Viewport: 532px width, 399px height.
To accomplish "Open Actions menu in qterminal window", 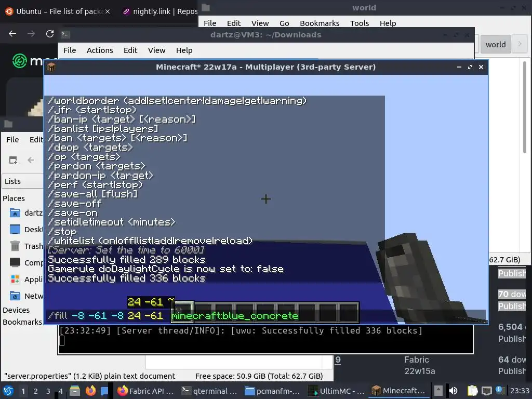I will point(100,50).
